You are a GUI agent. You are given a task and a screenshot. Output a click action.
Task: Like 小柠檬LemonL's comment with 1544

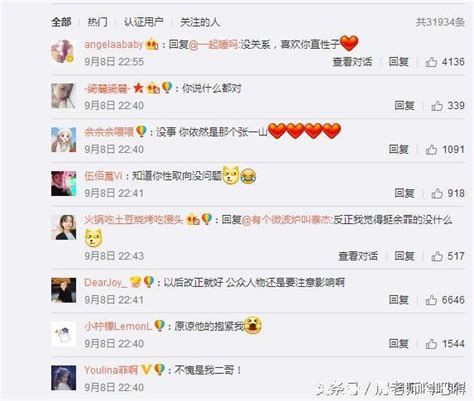[431, 344]
